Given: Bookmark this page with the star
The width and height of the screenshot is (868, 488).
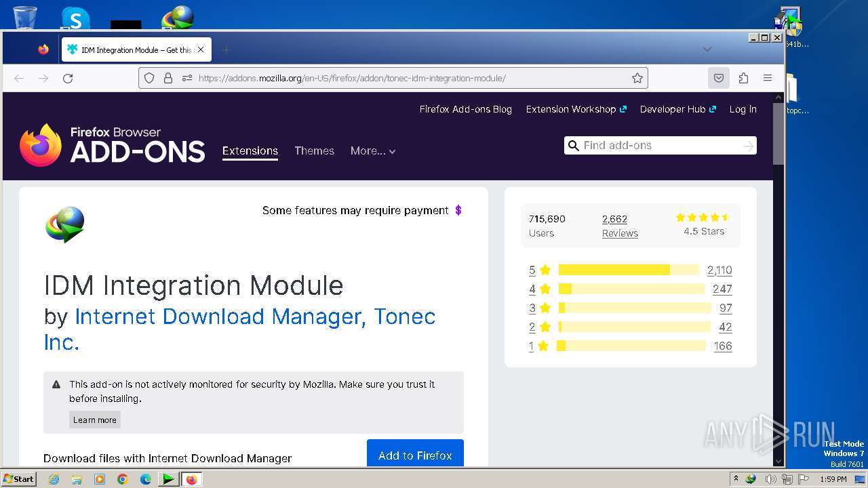Looking at the screenshot, I should [637, 78].
